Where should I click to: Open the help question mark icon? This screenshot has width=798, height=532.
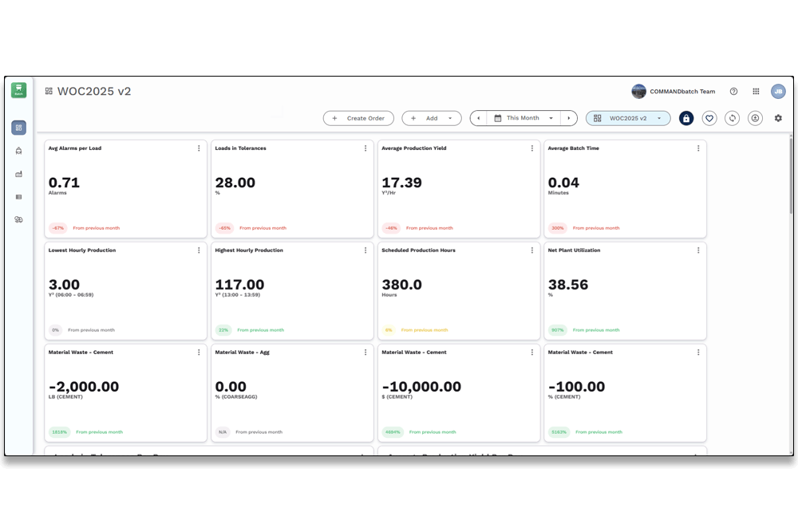733,92
